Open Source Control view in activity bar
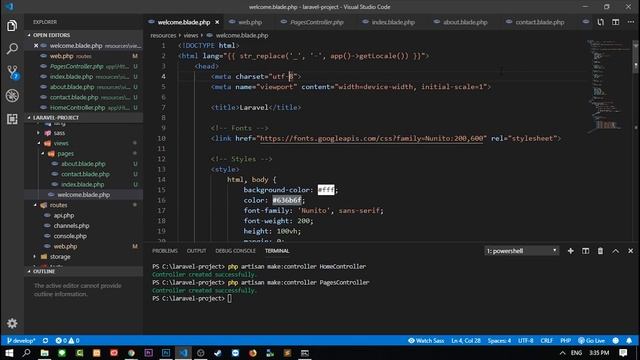 click(12, 72)
